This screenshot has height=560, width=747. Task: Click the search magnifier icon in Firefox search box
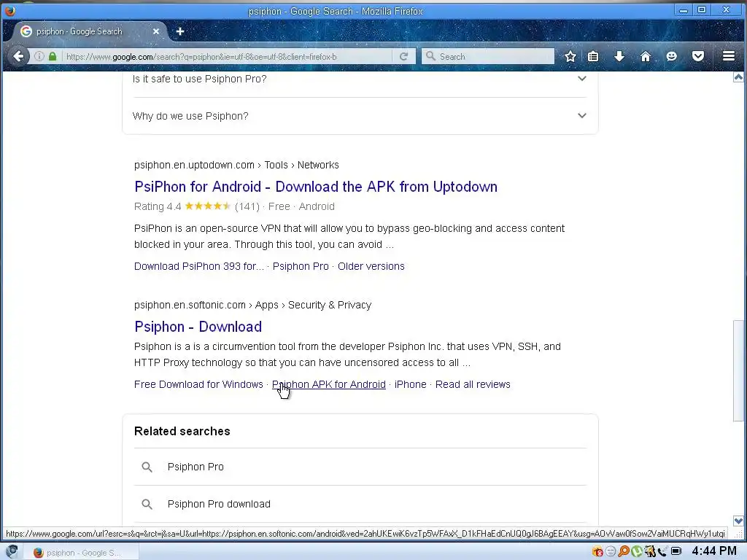(430, 56)
